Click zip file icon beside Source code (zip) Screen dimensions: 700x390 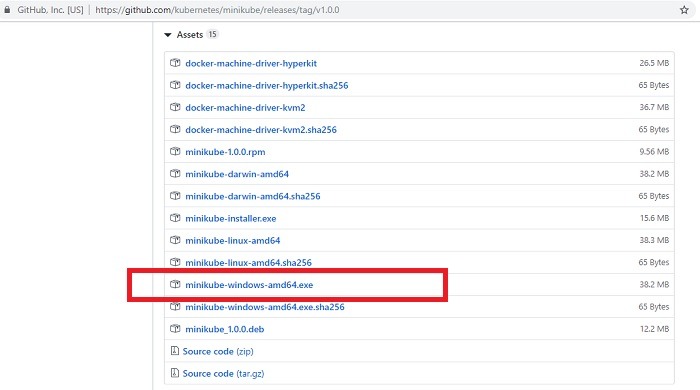click(175, 351)
